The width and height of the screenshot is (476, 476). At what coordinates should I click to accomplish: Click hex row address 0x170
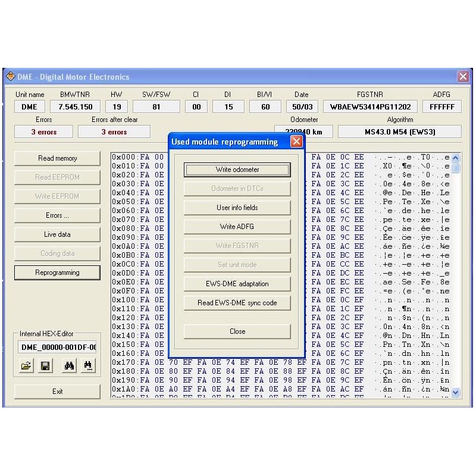(x=123, y=362)
